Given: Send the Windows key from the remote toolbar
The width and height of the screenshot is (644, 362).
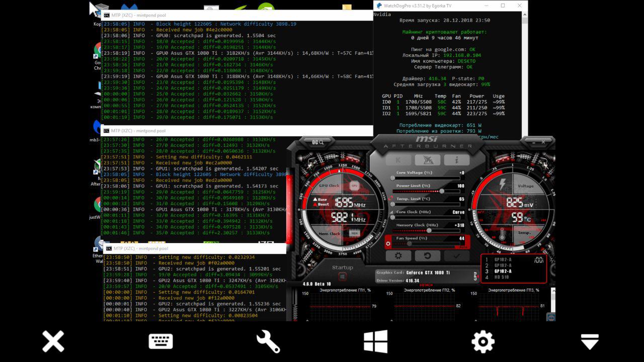Looking at the screenshot, I should pyautogui.click(x=375, y=341).
